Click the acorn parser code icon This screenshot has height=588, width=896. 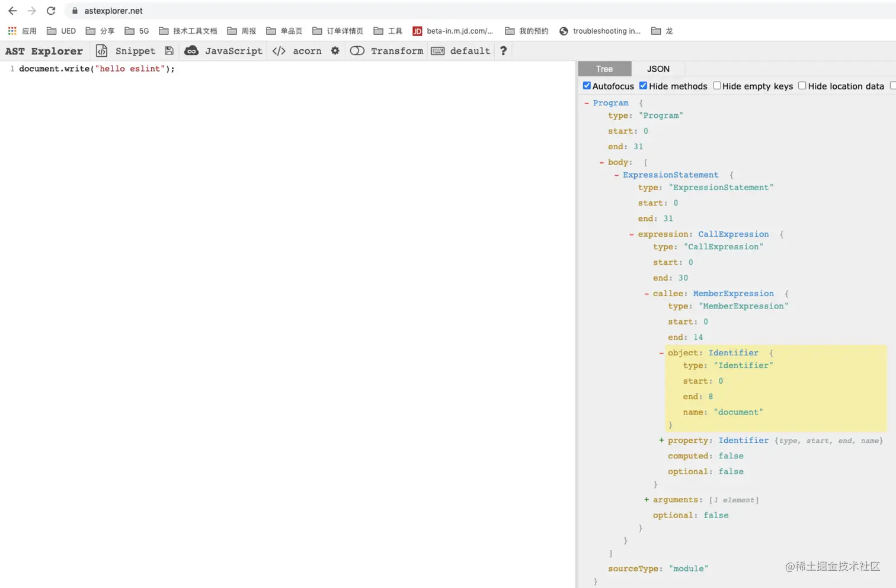pos(279,51)
